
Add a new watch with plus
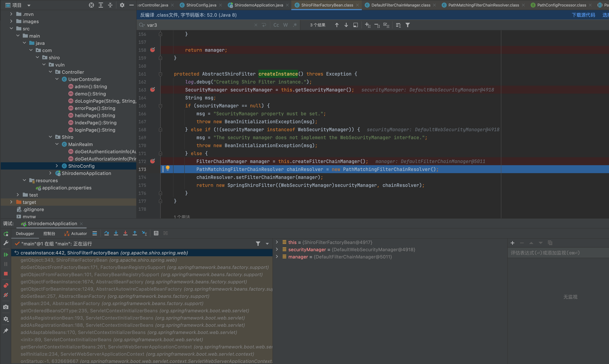click(x=512, y=243)
